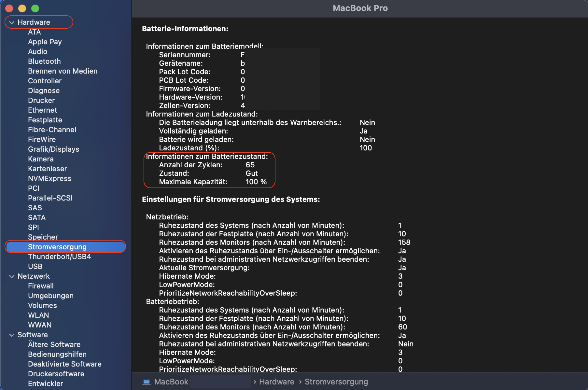Select the Speicher sidebar item
The width and height of the screenshot is (588, 390).
[43, 237]
